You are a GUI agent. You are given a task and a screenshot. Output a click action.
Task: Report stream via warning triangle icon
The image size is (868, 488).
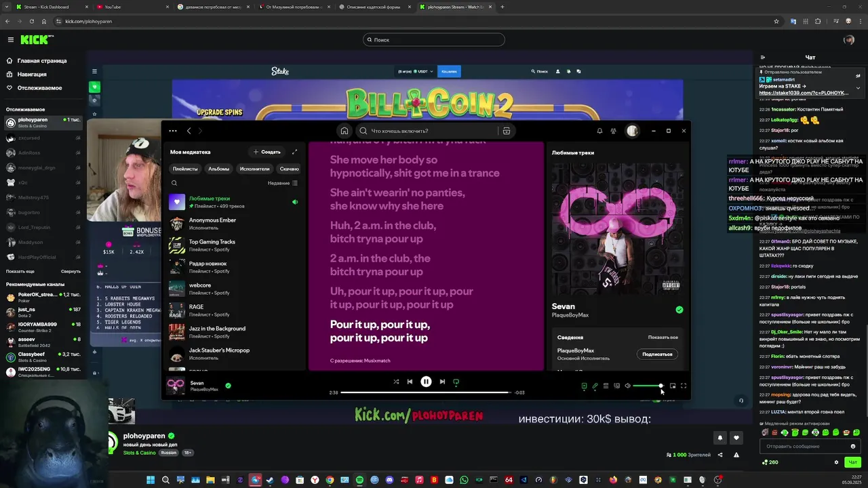point(736,455)
